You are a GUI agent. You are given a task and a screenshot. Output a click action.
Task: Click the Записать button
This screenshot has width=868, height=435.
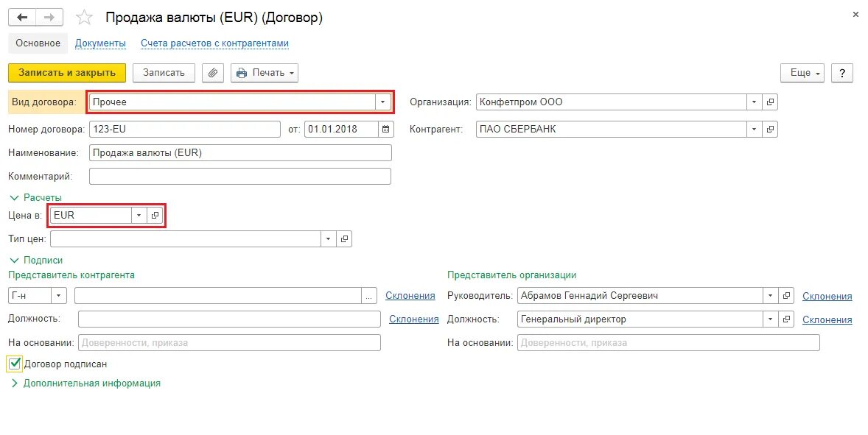(164, 73)
